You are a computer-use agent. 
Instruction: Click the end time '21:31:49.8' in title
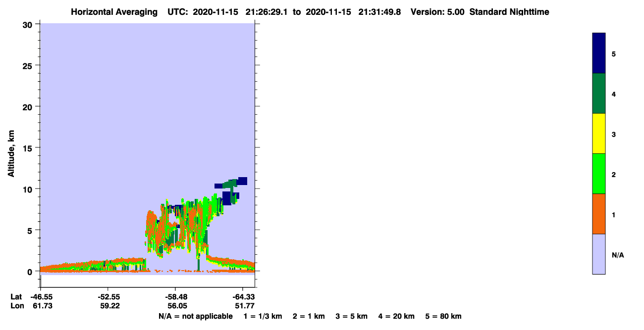379,12
